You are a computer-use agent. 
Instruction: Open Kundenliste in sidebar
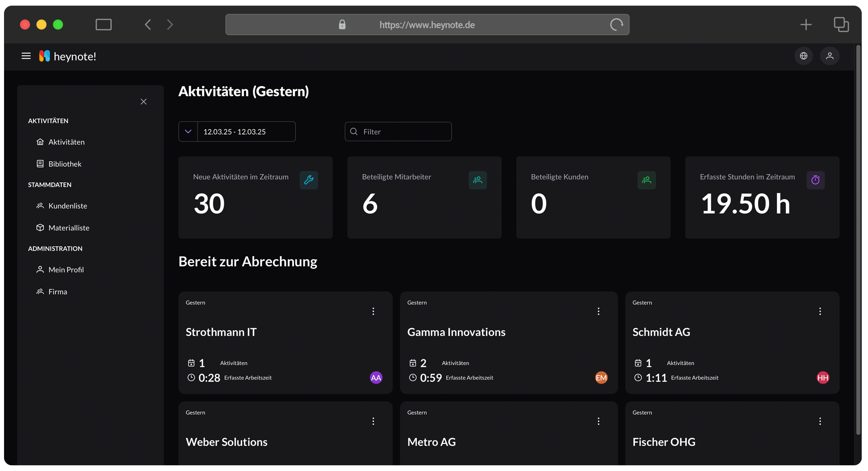[62, 206]
